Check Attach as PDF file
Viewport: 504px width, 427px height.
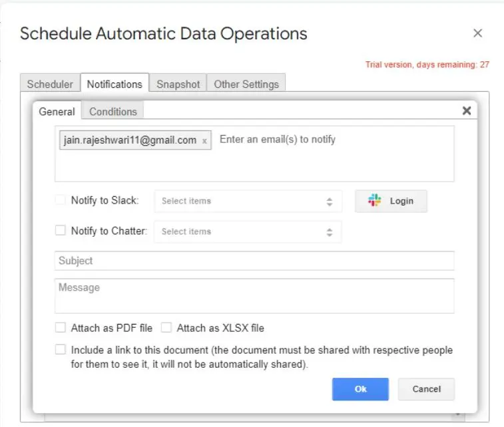pyautogui.click(x=61, y=328)
